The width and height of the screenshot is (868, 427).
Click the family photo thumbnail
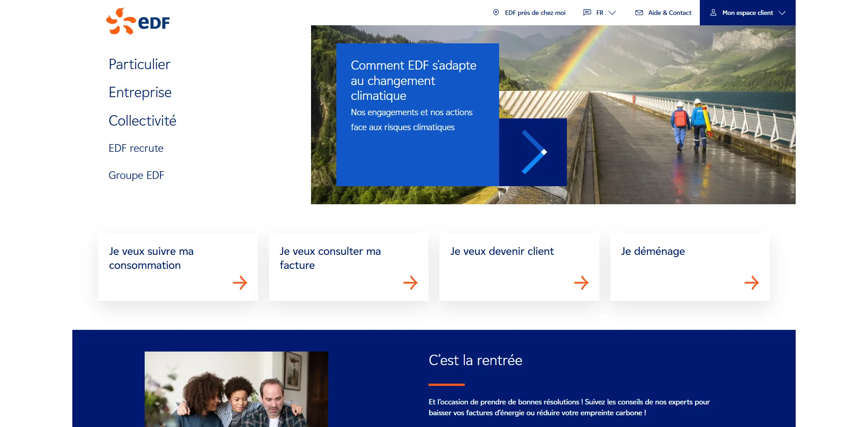pos(236,389)
